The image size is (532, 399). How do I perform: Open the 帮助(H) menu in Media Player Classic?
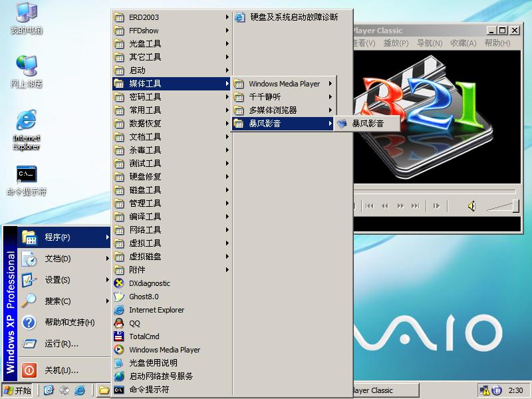click(497, 43)
